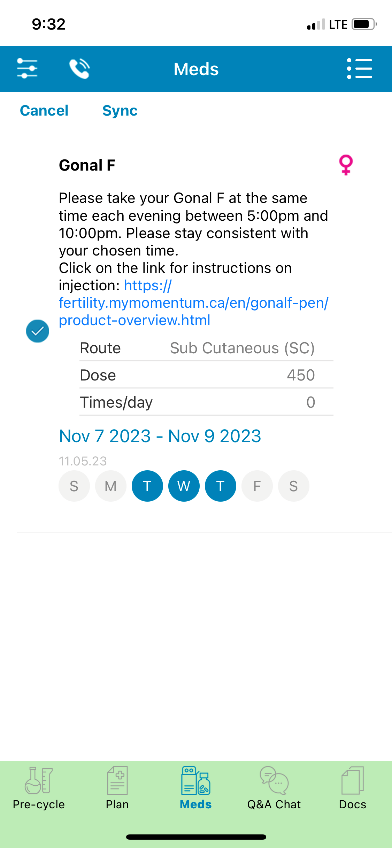This screenshot has width=392, height=848.
Task: Tap the Dose row showing 450
Action: pos(206,375)
